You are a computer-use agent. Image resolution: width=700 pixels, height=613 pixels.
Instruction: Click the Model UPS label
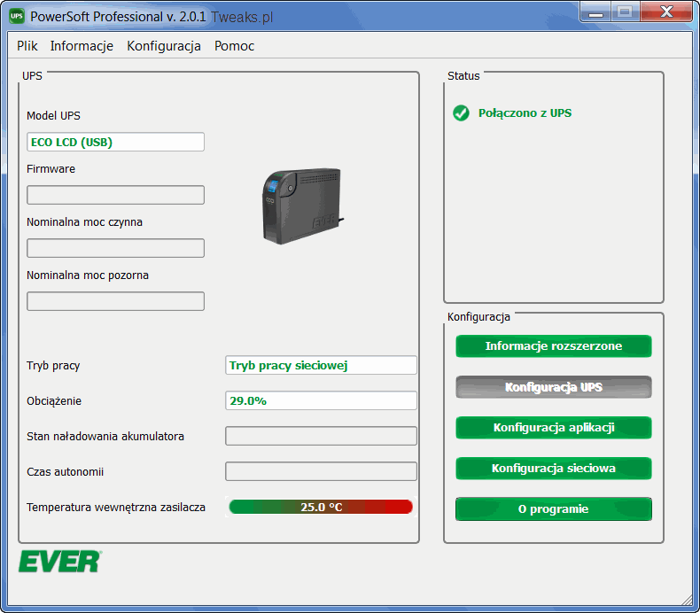(x=53, y=116)
